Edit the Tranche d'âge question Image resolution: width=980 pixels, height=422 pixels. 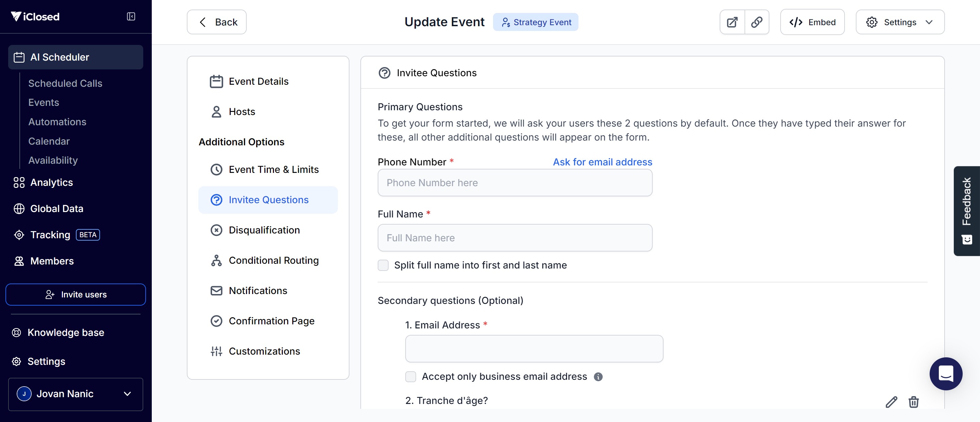(891, 402)
